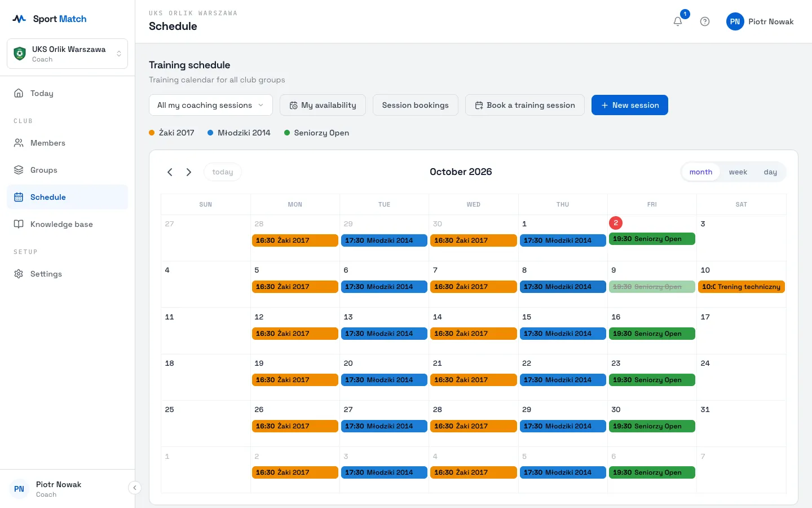This screenshot has height=508, width=812.
Task: Open Session bookings
Action: 416,105
